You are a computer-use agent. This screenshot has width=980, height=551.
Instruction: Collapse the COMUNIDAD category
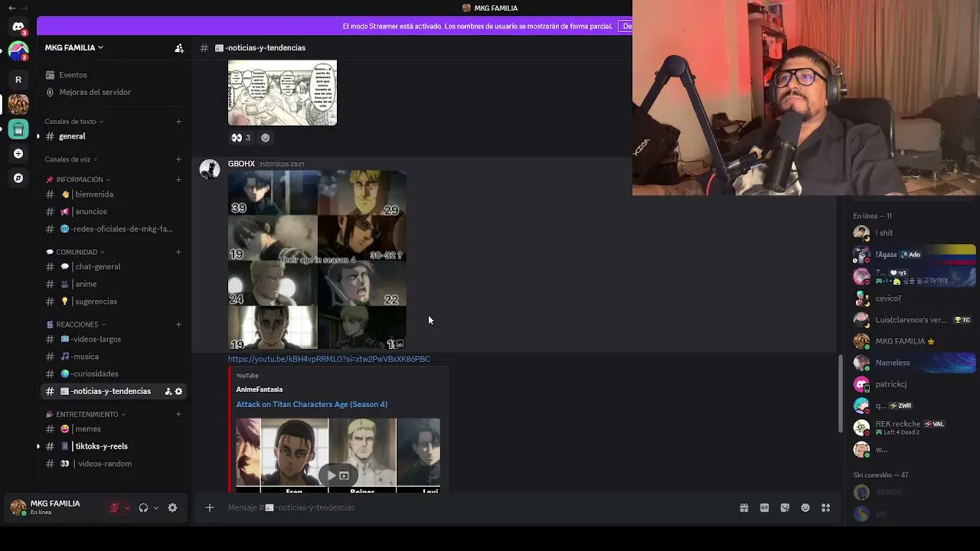coord(75,252)
